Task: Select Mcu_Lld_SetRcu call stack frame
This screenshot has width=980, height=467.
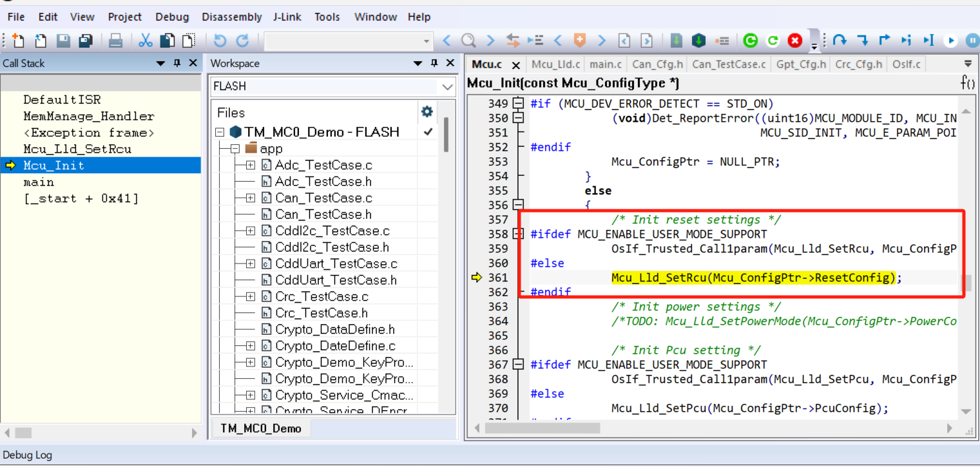Action: coord(77,149)
